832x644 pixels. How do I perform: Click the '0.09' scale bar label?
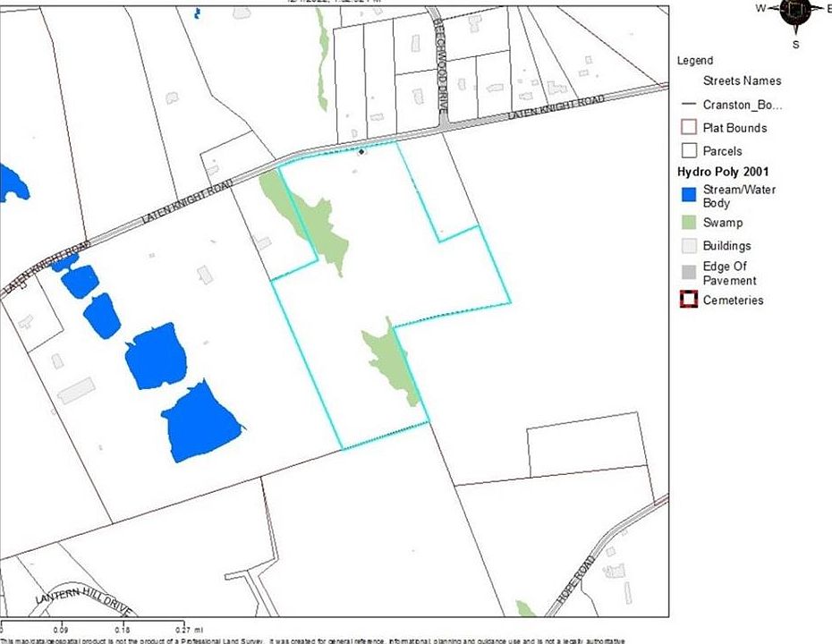(x=61, y=631)
